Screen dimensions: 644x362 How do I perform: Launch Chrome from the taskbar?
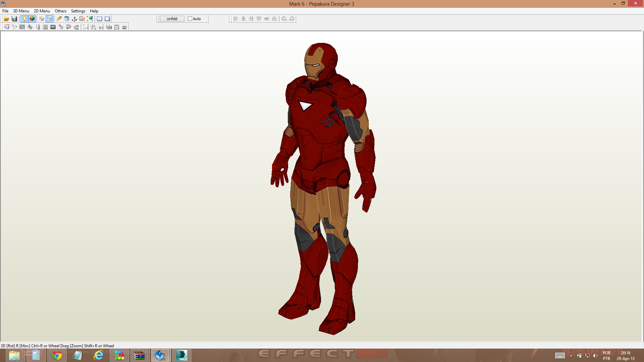pyautogui.click(x=57, y=355)
